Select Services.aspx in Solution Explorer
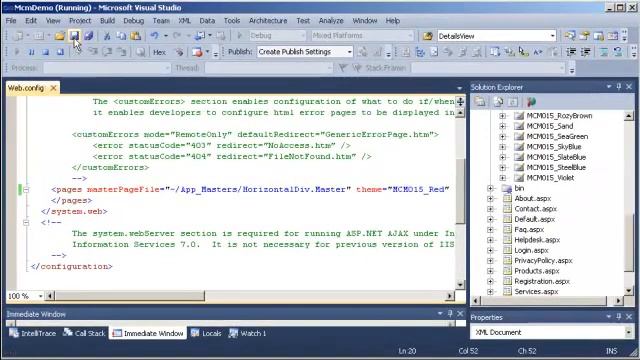The width and height of the screenshot is (640, 360). click(x=536, y=291)
